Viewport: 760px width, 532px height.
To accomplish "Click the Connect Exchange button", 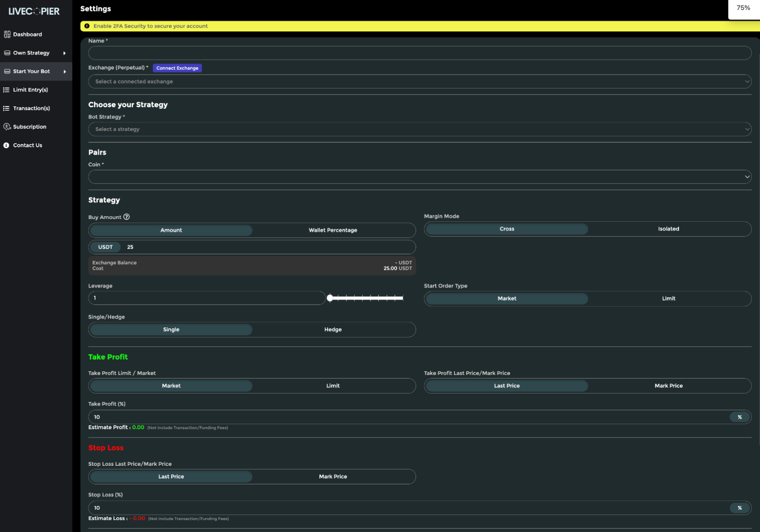I will (177, 68).
